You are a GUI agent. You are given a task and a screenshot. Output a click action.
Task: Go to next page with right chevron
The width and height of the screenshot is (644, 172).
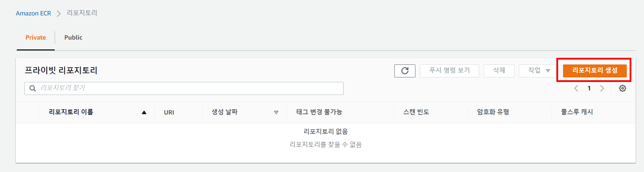602,88
